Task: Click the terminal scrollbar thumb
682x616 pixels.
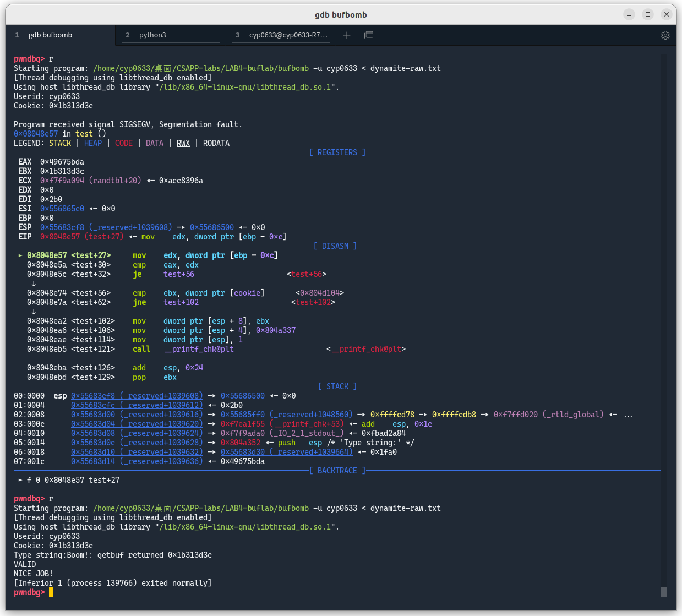Action: [664, 592]
